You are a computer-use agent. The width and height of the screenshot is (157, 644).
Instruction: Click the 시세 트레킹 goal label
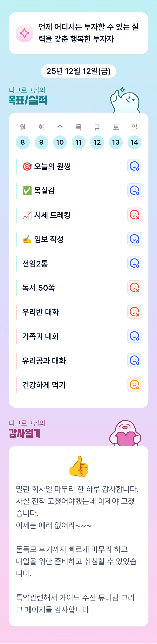coord(52,215)
